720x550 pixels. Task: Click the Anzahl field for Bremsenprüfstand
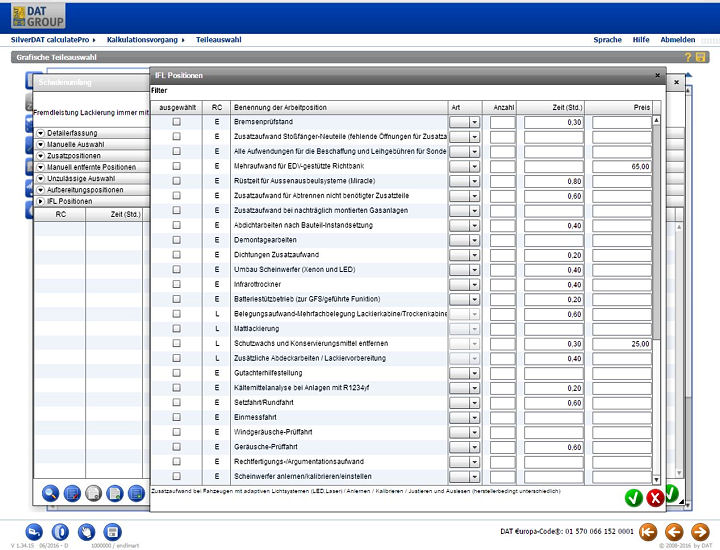pyautogui.click(x=502, y=122)
